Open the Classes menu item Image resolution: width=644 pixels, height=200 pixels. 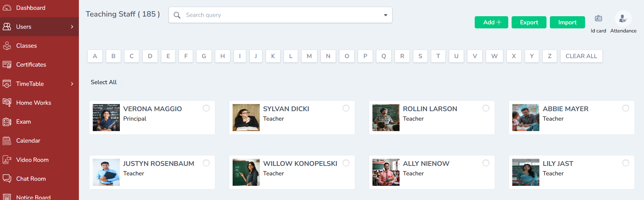(26, 46)
